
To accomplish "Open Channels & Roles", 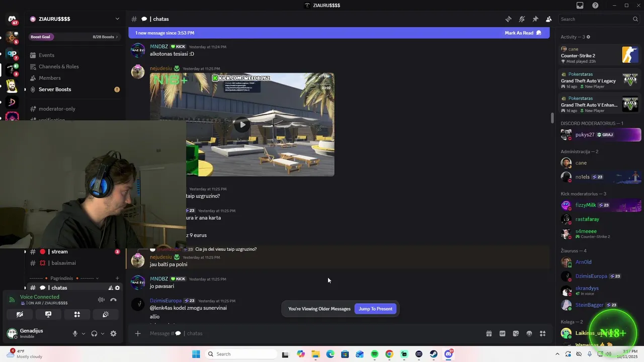I will coord(74,66).
